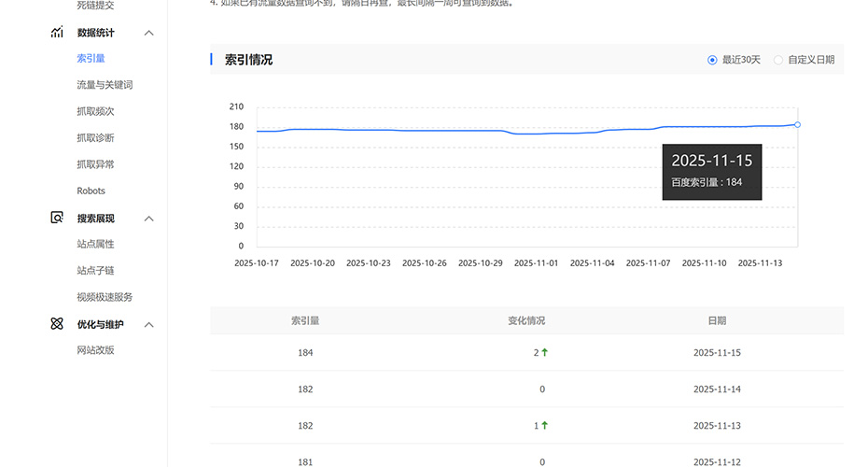Open 网站改版 under 优化与维护
Viewport: 868px width, 467px height.
95,350
